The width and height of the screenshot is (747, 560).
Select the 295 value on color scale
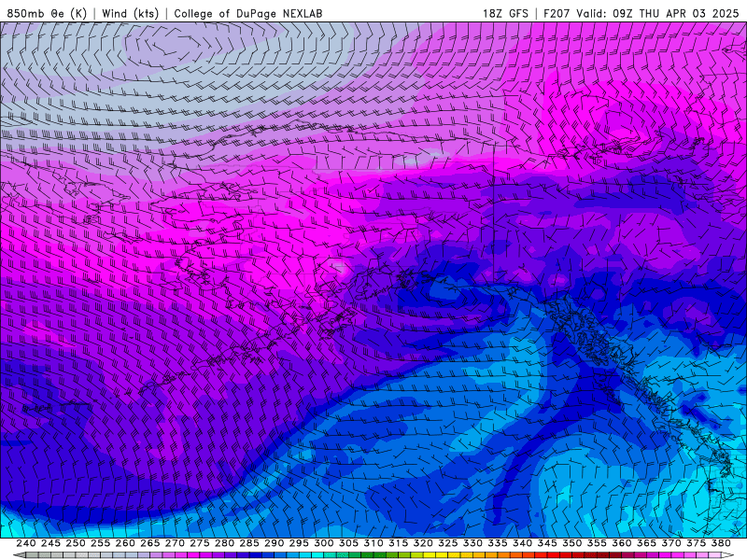[x=299, y=543]
